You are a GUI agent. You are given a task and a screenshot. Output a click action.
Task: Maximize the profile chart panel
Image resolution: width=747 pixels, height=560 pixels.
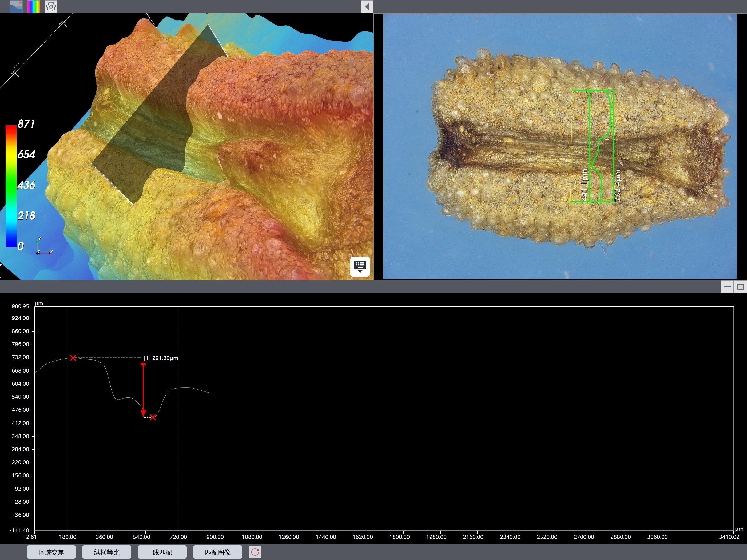pos(740,287)
